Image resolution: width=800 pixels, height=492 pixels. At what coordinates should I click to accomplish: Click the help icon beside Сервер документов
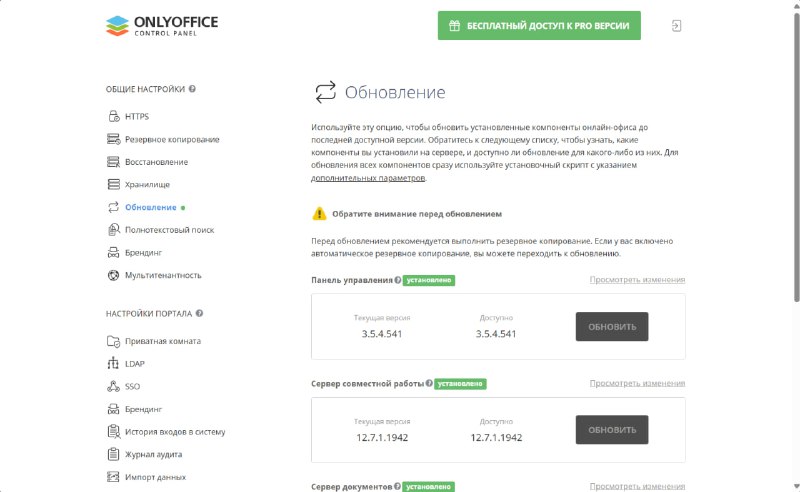397,486
